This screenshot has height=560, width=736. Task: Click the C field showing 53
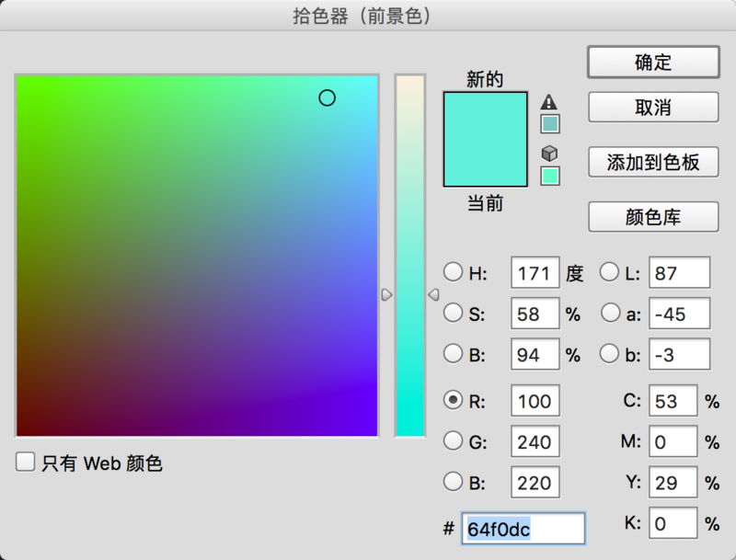click(x=673, y=401)
